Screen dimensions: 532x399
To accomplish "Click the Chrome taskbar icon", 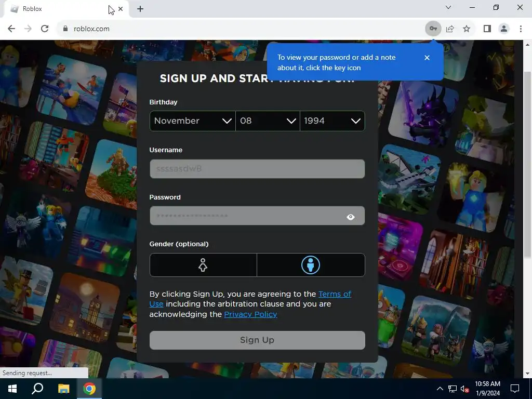I will [x=89, y=389].
